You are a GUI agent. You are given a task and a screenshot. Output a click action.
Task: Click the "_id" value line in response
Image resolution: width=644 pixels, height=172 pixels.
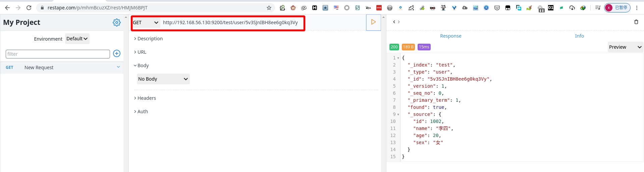450,79
